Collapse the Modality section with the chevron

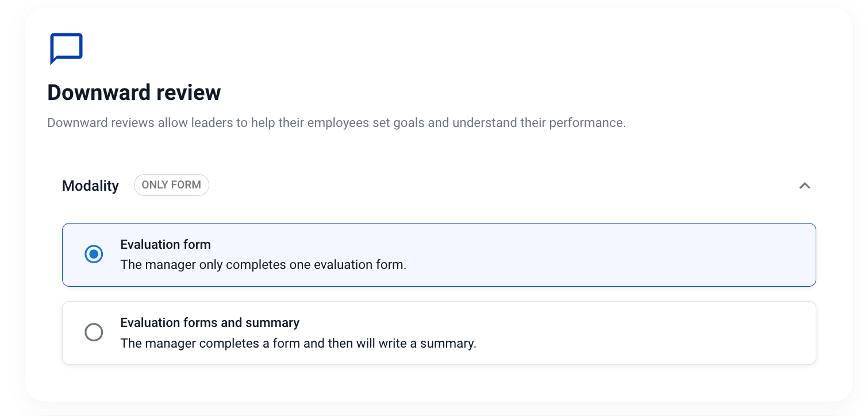click(804, 186)
